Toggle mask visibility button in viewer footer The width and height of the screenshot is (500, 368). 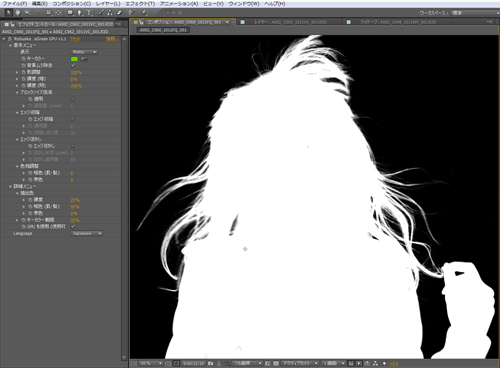coord(177,363)
